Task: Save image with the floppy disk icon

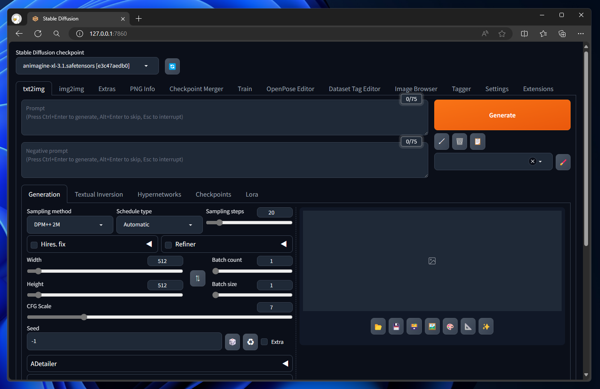Action: coord(396,327)
